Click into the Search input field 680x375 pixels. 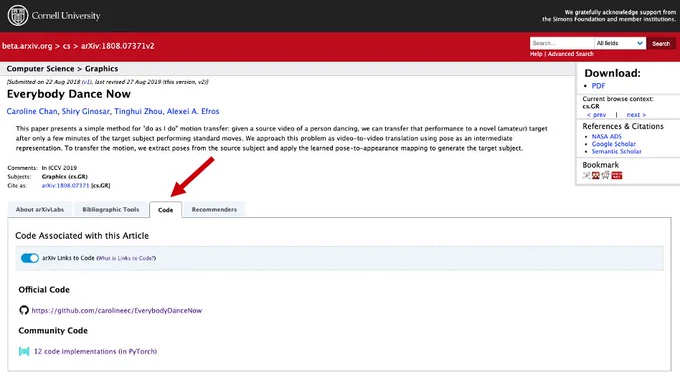click(x=562, y=43)
